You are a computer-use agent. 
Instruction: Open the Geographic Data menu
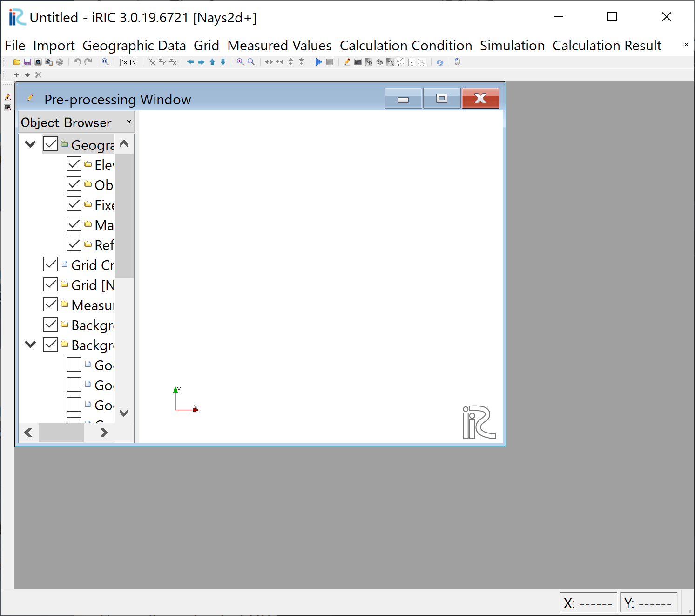click(134, 46)
